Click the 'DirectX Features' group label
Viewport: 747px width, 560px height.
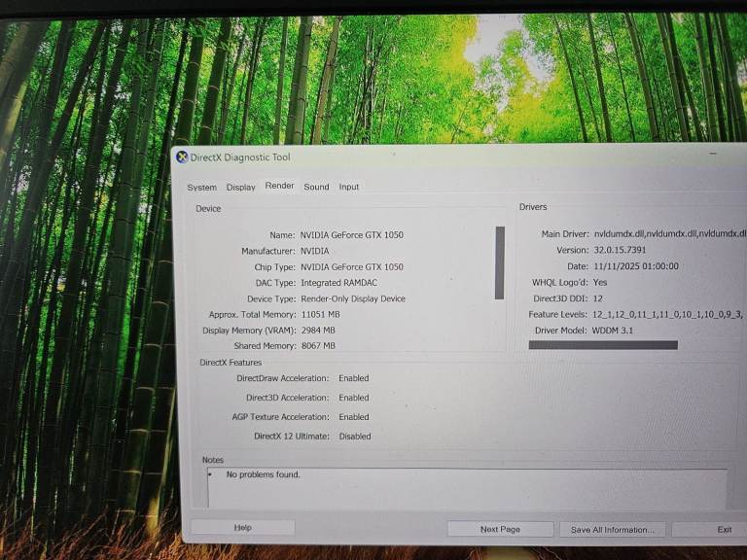pos(231,363)
